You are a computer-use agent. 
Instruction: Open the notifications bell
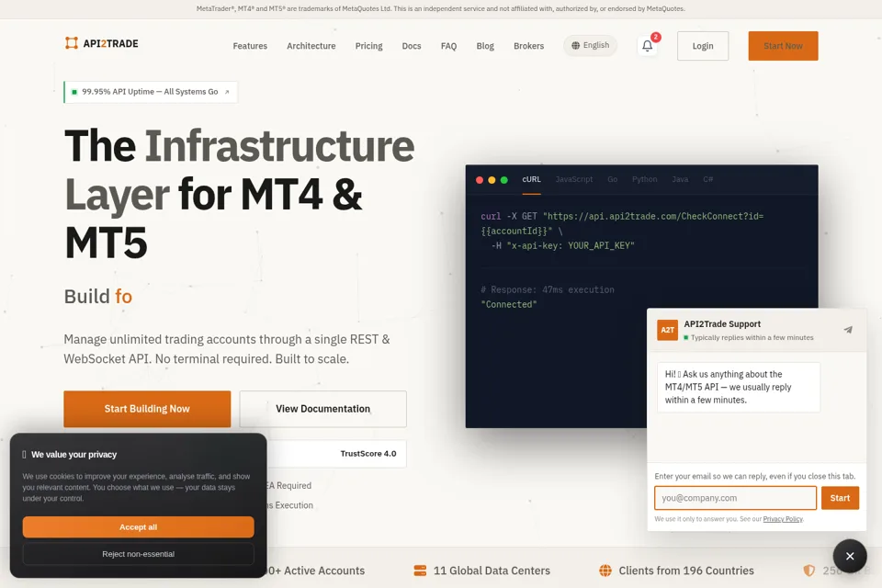(648, 46)
